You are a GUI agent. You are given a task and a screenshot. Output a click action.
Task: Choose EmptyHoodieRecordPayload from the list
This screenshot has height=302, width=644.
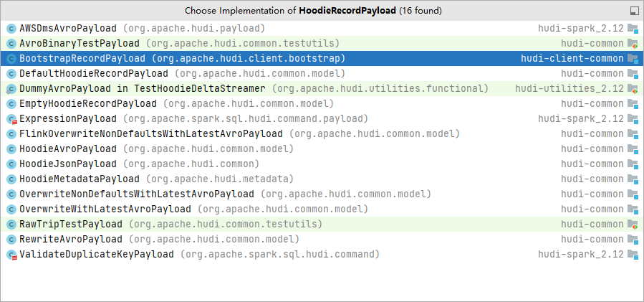pyautogui.click(x=87, y=104)
